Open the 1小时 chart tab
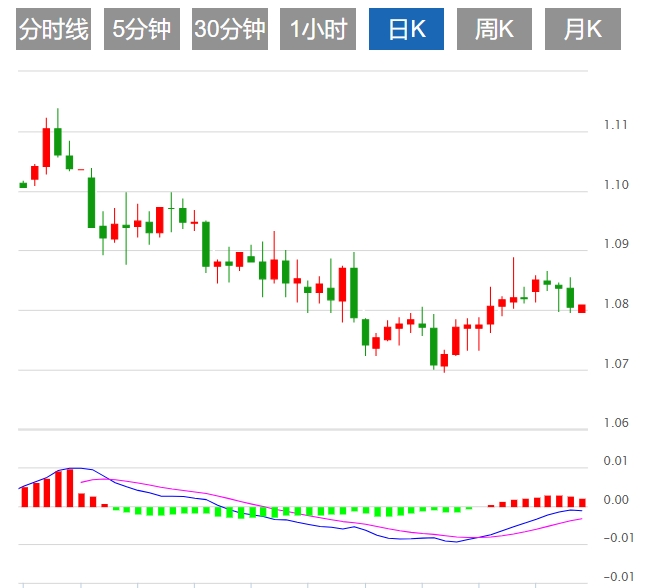The image size is (657, 588). 318,29
